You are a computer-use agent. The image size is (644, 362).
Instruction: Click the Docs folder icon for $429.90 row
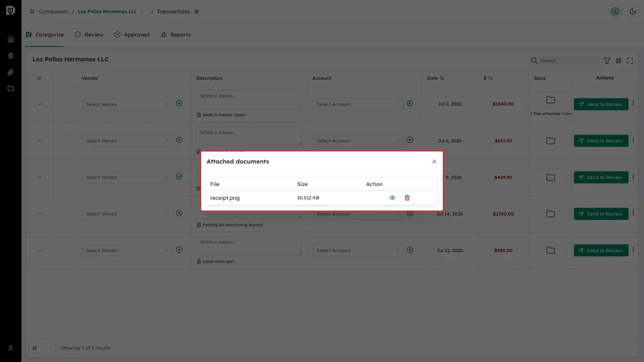tap(551, 177)
